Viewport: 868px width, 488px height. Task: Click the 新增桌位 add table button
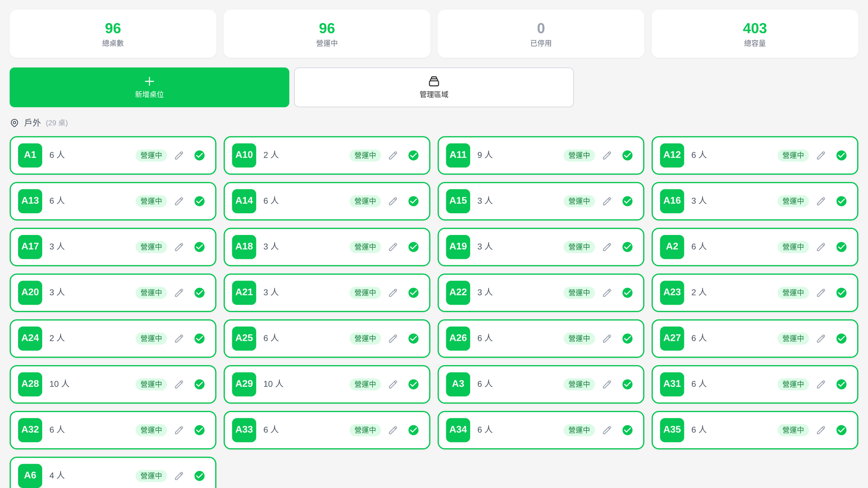(149, 87)
